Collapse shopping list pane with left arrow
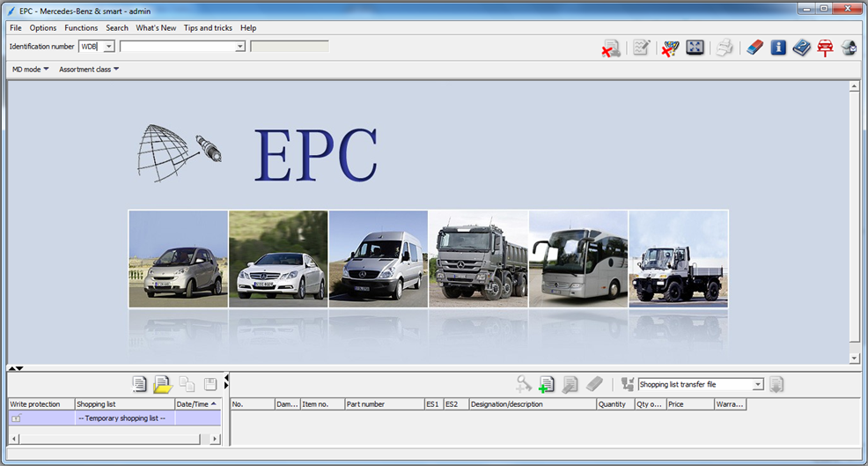 [226, 378]
